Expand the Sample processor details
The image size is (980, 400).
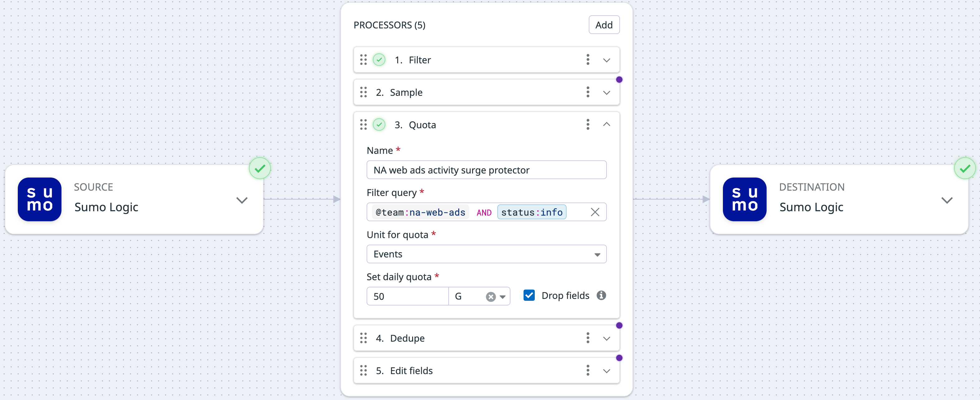[x=607, y=92]
